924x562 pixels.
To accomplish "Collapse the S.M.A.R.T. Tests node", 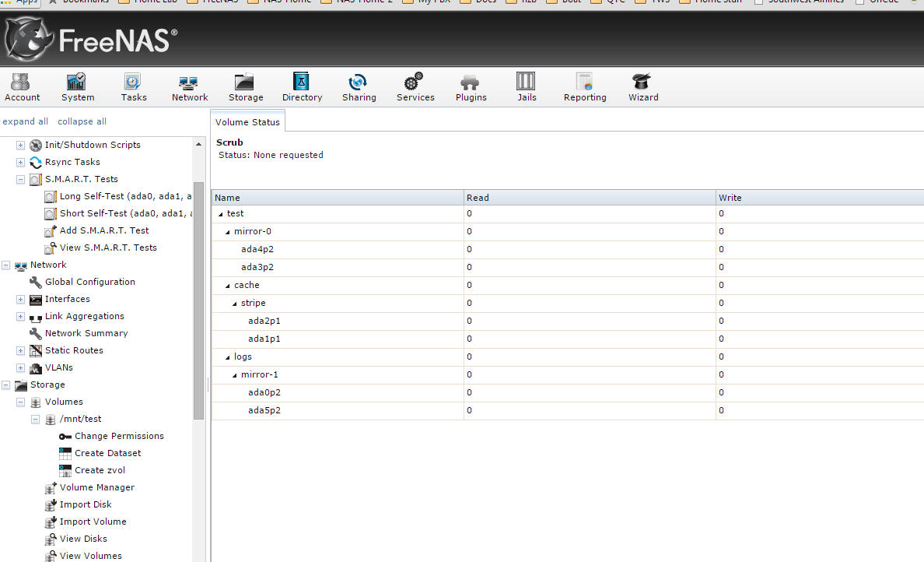I will click(21, 179).
